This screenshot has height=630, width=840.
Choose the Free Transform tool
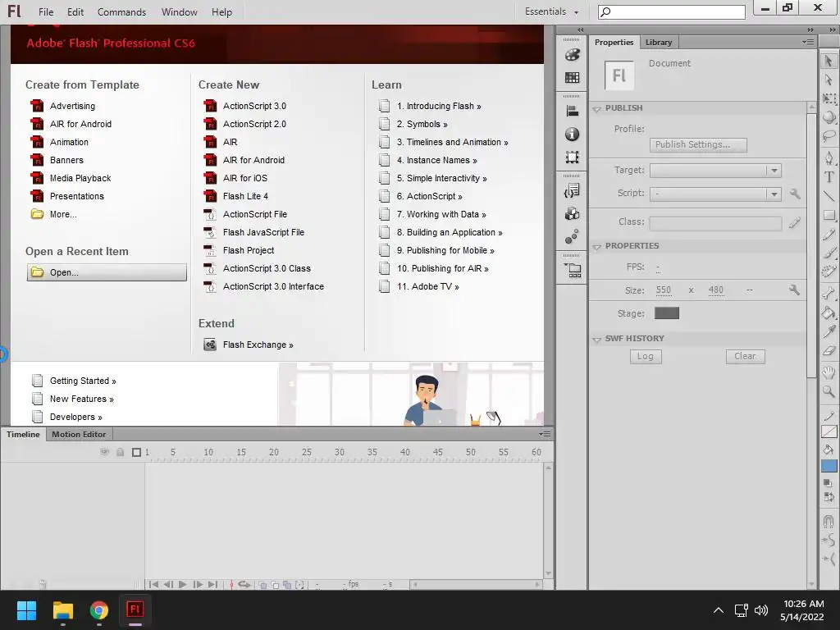pyautogui.click(x=829, y=98)
